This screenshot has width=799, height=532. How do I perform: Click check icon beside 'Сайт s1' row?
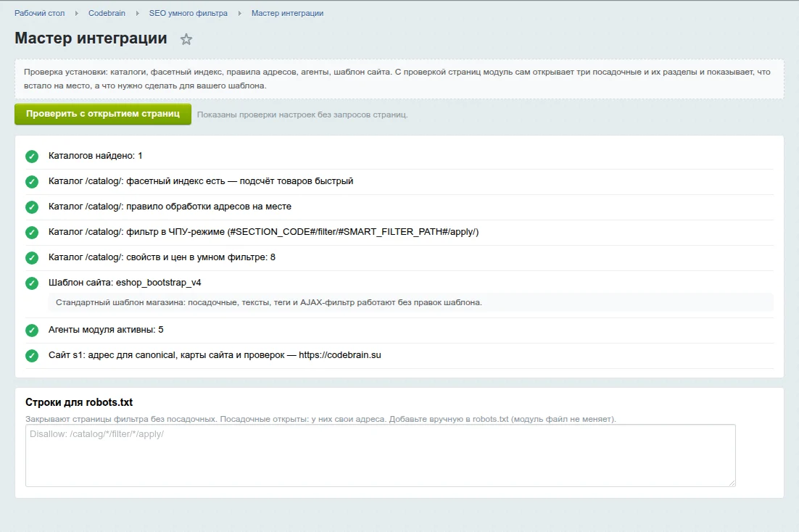click(x=32, y=356)
